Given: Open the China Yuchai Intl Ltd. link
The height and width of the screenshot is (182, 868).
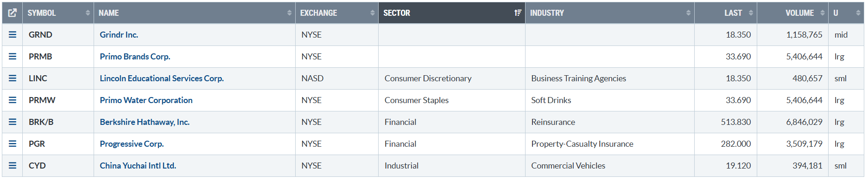Looking at the screenshot, I should click(x=138, y=166).
